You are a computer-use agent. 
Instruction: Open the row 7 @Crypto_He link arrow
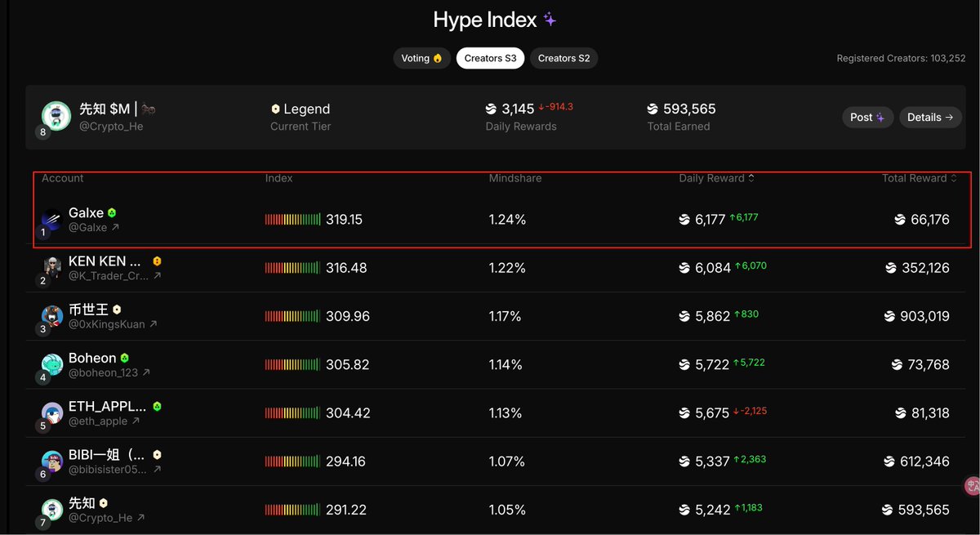click(x=140, y=518)
